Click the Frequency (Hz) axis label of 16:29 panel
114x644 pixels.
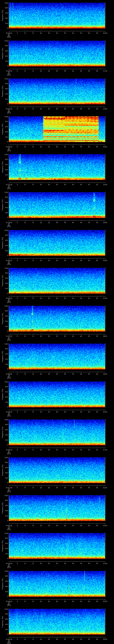[x=3, y=16]
